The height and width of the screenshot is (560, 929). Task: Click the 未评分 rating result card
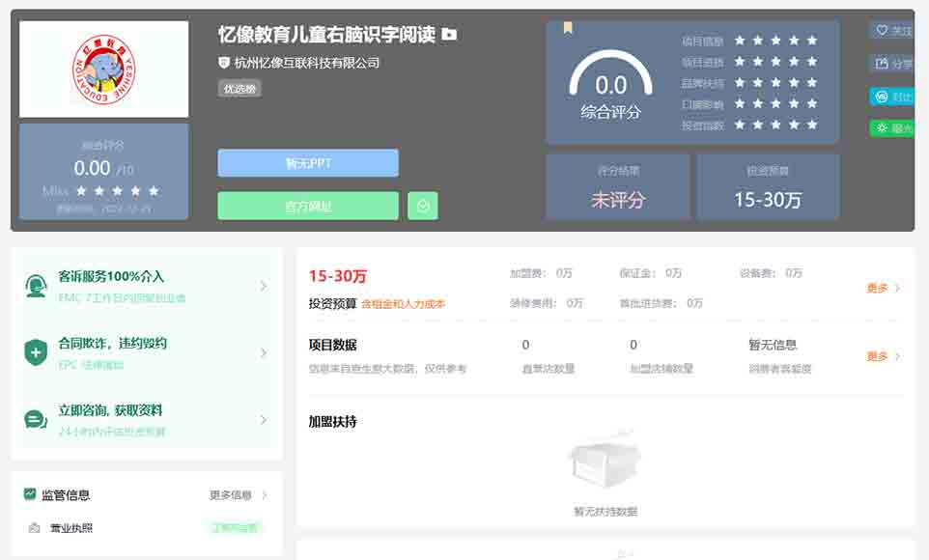click(617, 187)
